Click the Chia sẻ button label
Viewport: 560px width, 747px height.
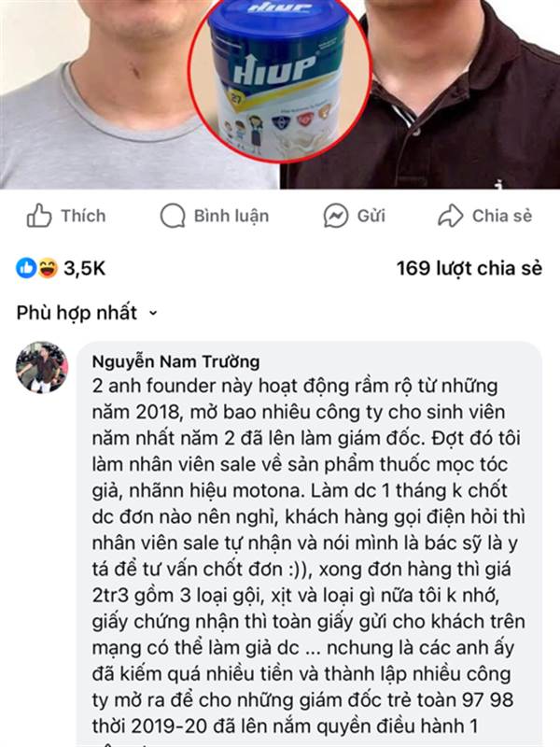pyautogui.click(x=502, y=216)
